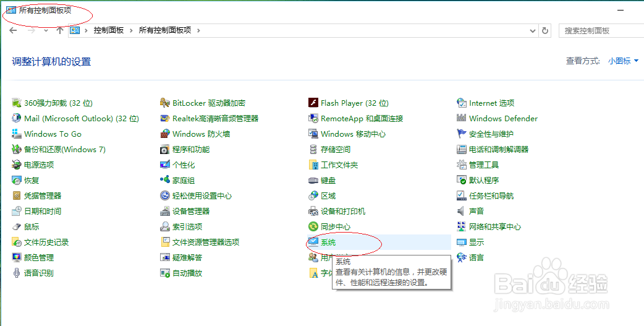Viewport: 644px width, 326px height.
Task: Open the 小图标 view mode dropdown
Action: click(624, 61)
